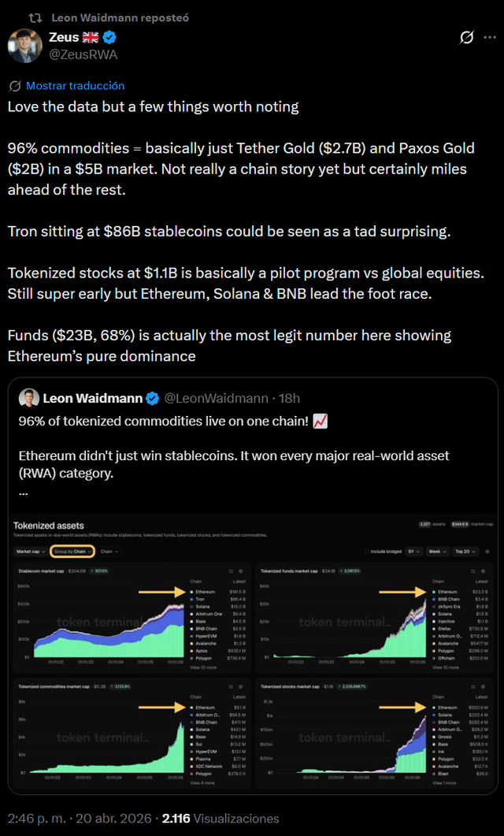This screenshot has height=836, width=504.
Task: Open the Market cap dropdown
Action: (29, 552)
